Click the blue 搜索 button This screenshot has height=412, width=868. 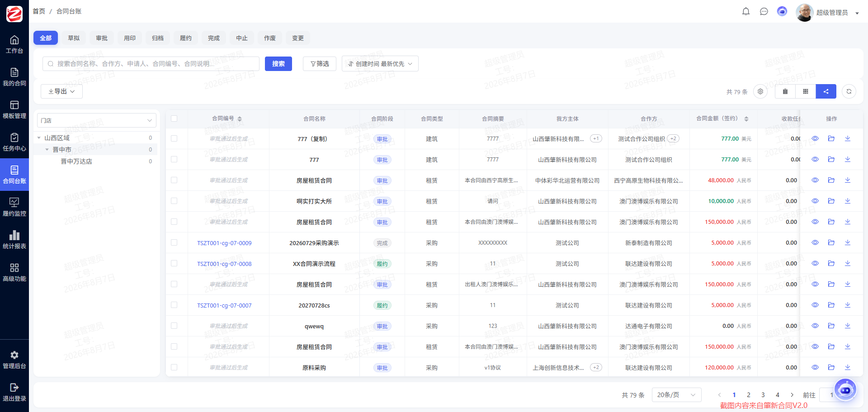tap(278, 64)
